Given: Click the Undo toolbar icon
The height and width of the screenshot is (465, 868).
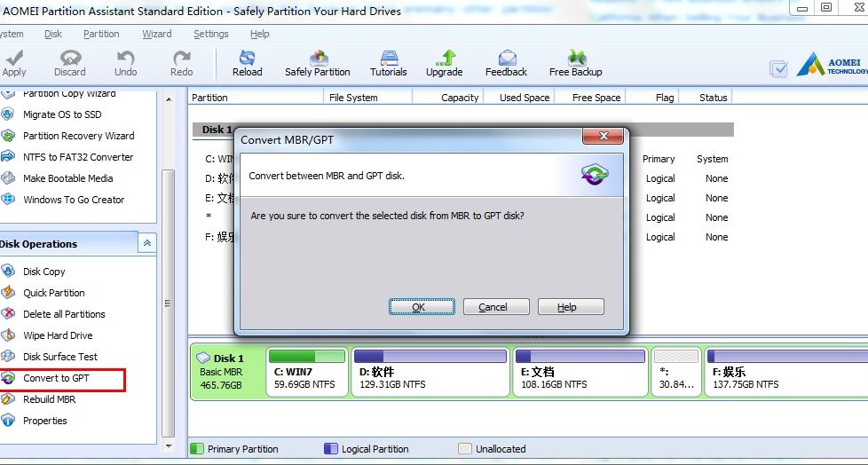Looking at the screenshot, I should click(126, 63).
